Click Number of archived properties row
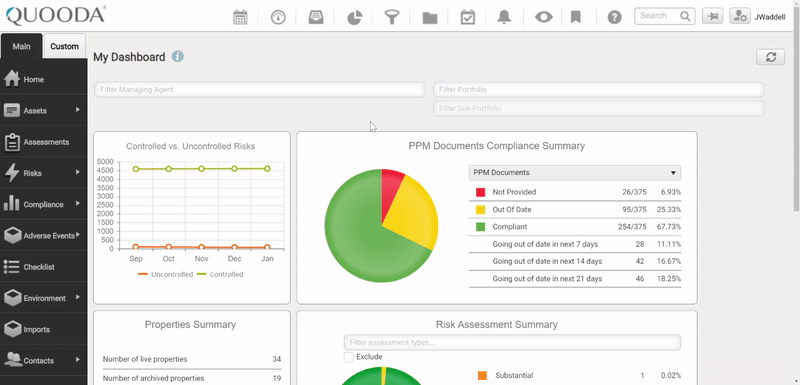 (x=192, y=378)
